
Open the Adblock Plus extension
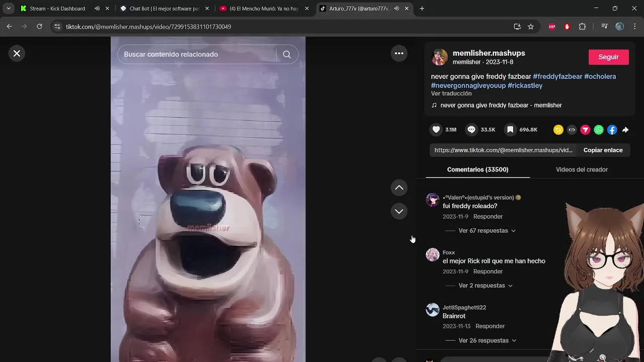[552, 27]
